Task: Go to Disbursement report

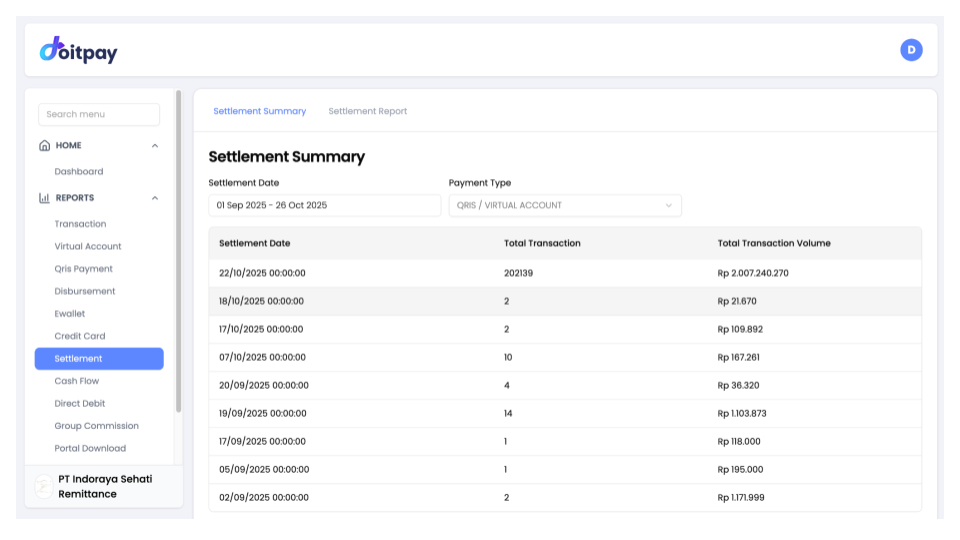Action: point(84,291)
